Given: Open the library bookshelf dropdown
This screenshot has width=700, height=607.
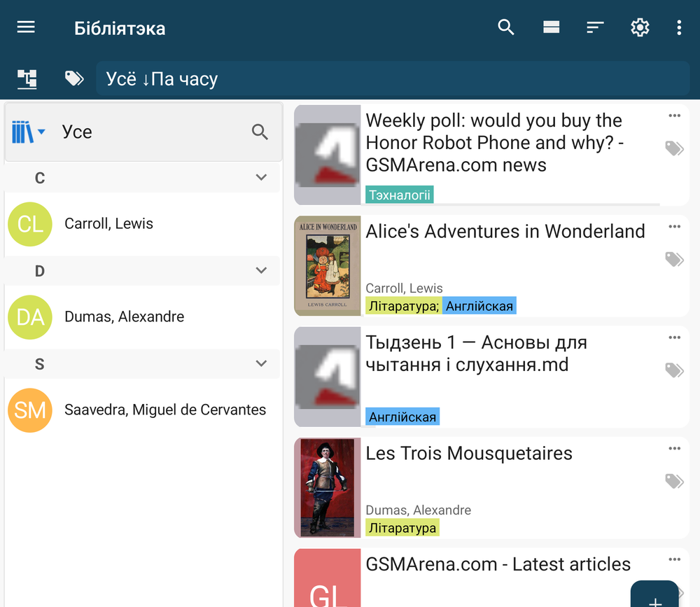Looking at the screenshot, I should click(x=28, y=132).
